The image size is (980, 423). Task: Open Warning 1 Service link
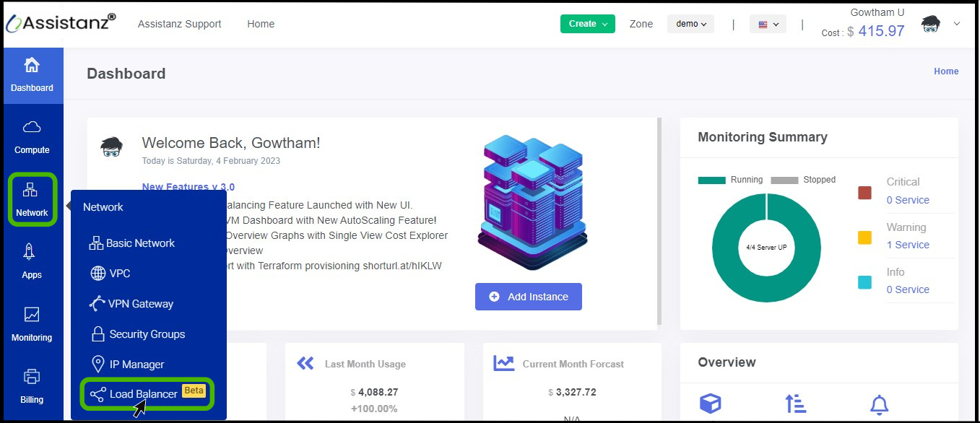click(908, 245)
